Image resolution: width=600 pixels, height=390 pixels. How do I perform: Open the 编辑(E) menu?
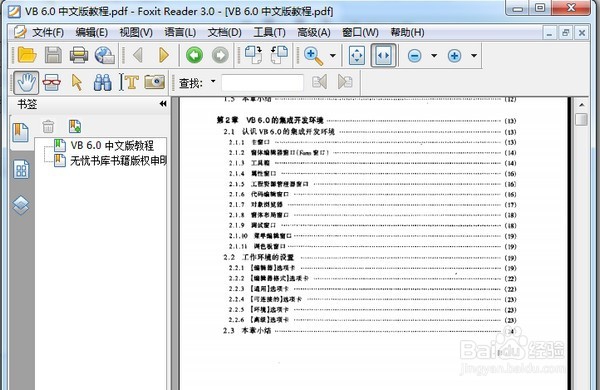point(91,32)
